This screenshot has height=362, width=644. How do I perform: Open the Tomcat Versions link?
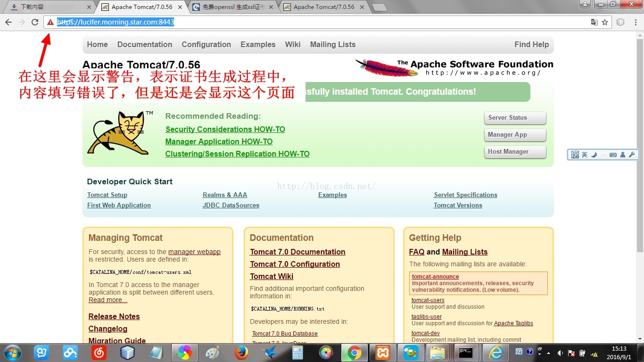pos(458,205)
